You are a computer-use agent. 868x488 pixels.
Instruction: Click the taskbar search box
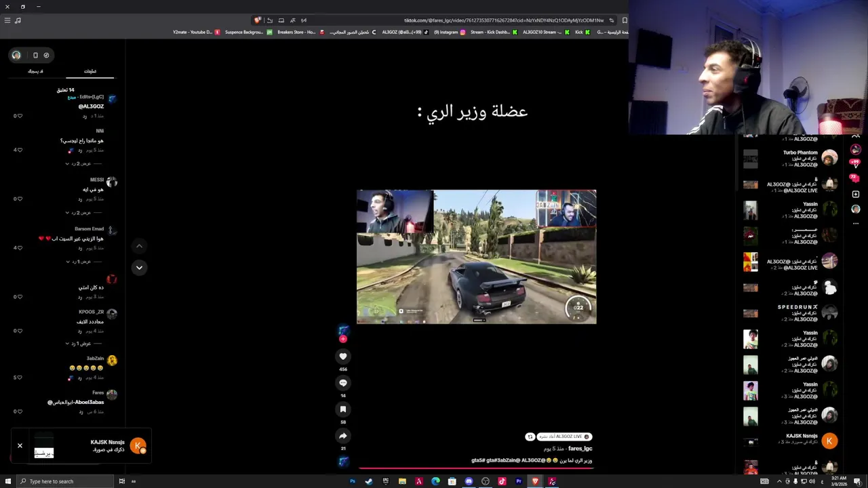[66, 481]
